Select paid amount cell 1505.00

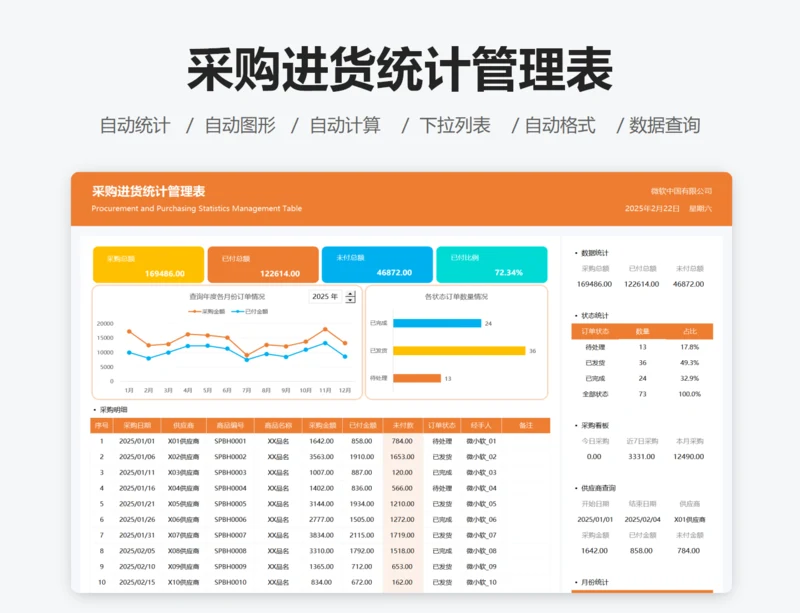point(362,520)
